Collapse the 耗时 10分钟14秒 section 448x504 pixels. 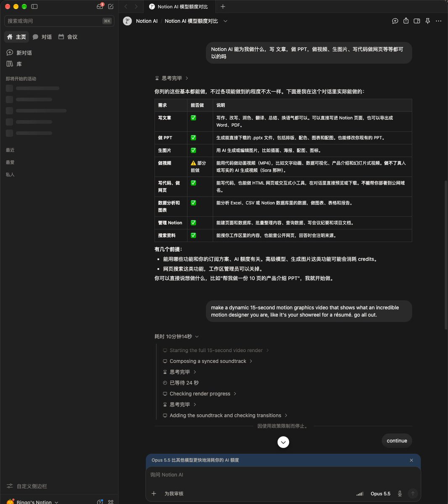(x=177, y=336)
